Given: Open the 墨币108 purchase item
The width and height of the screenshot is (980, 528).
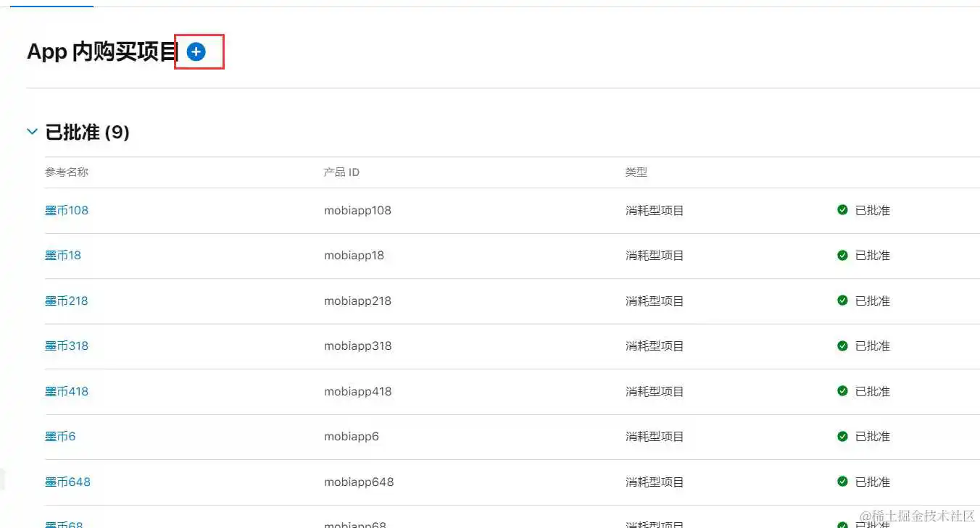Looking at the screenshot, I should 67,210.
